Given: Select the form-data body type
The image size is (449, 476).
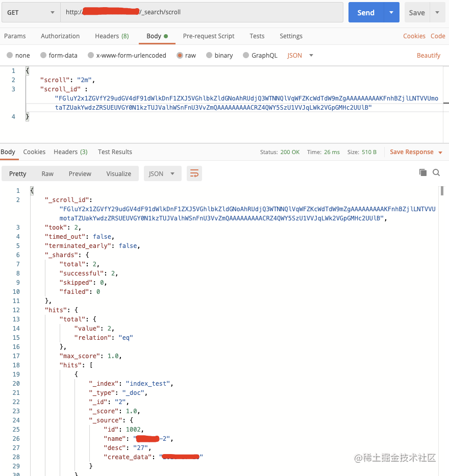Looking at the screenshot, I should [x=59, y=55].
